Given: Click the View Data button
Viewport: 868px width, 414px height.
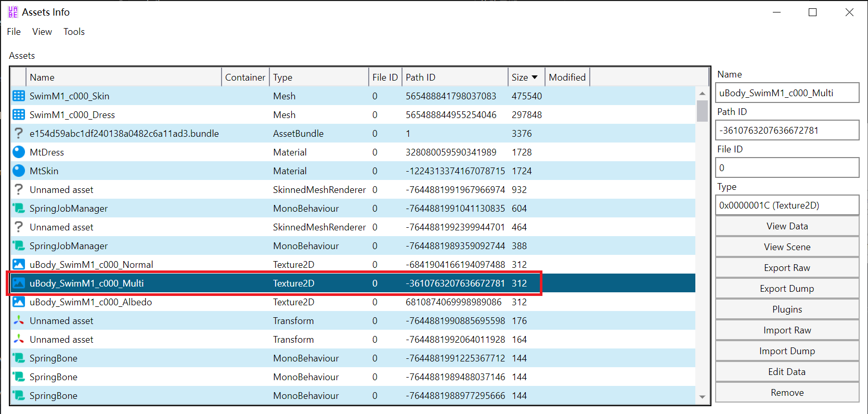Looking at the screenshot, I should click(x=787, y=226).
